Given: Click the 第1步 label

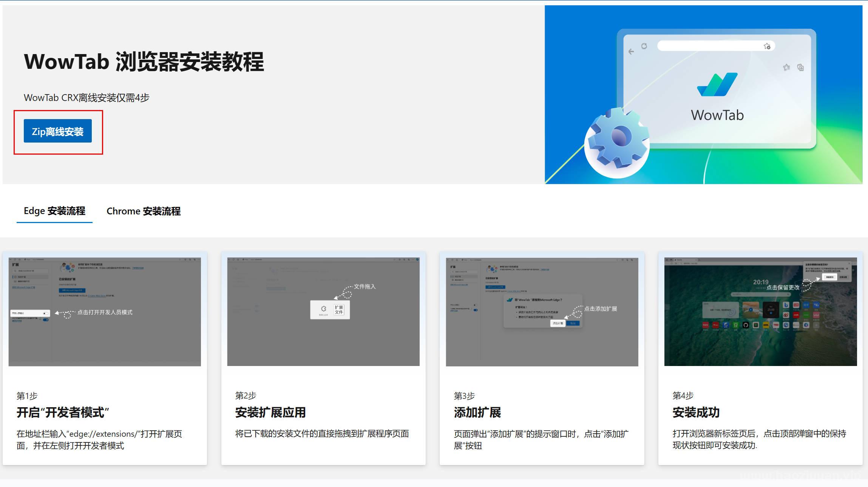Looking at the screenshot, I should (27, 396).
